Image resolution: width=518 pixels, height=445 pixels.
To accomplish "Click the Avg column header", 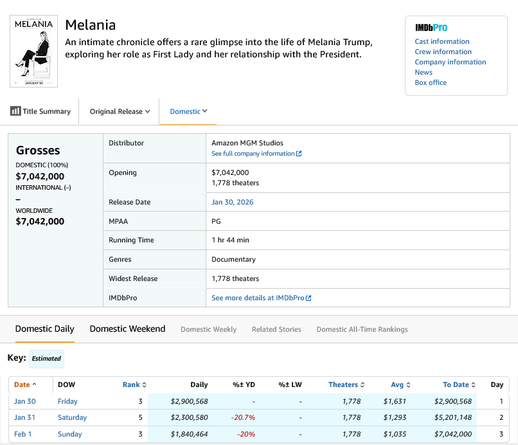I will (397, 385).
